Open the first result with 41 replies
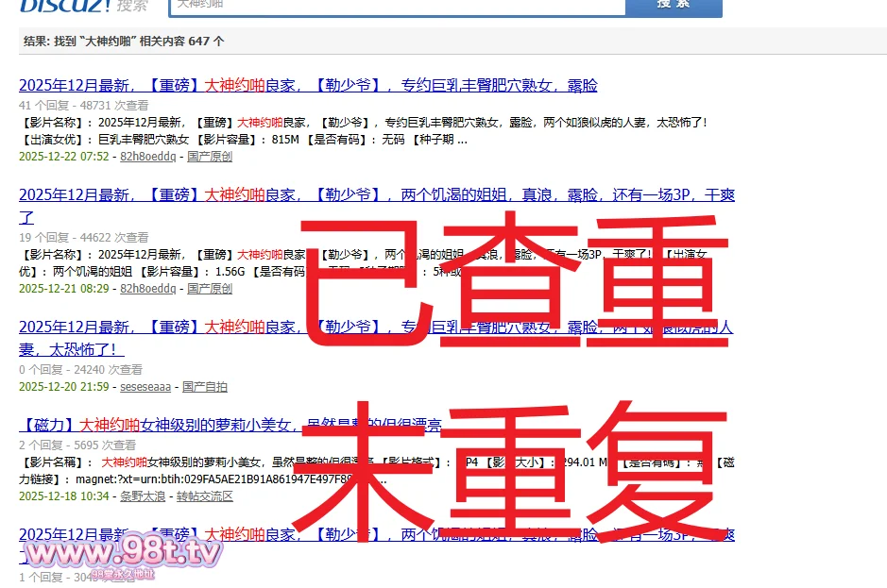 tap(308, 86)
